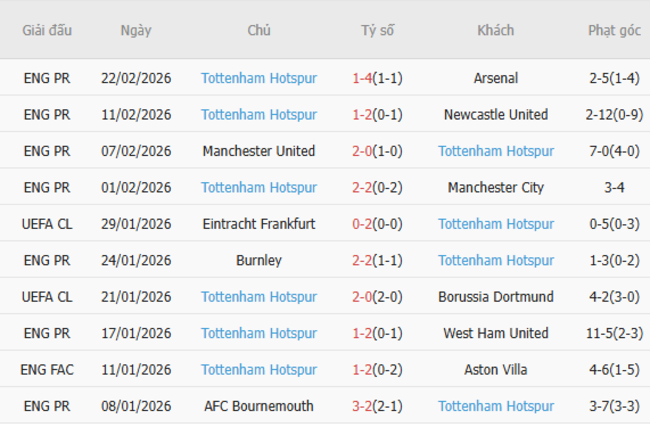The height and width of the screenshot is (427, 650).
Task: Click the "Ngày" column header
Action: (136, 30)
